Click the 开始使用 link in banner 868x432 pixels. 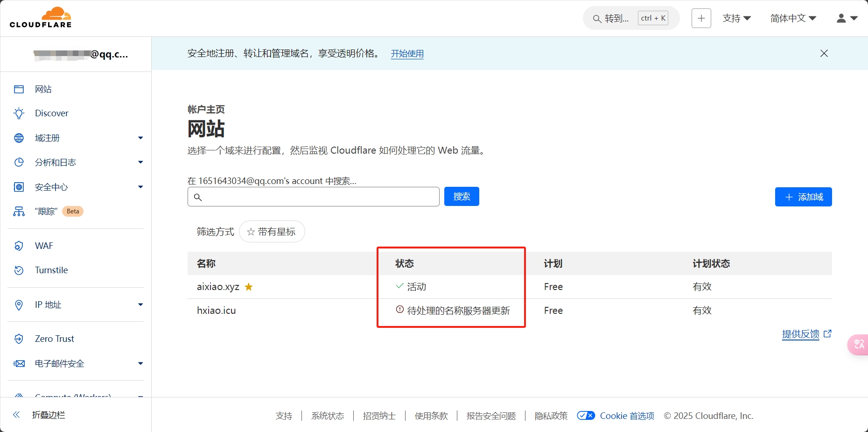[407, 54]
